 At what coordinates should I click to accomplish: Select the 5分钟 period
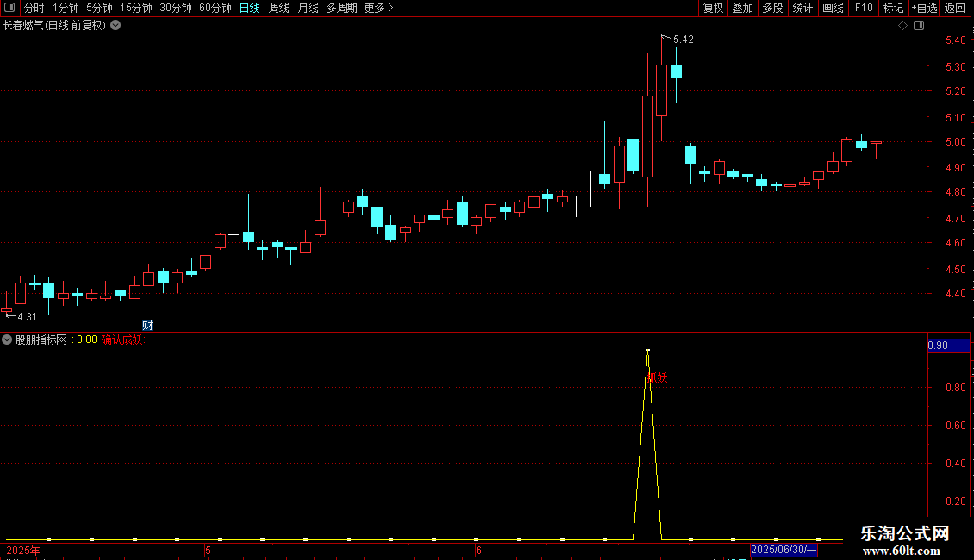pos(99,8)
